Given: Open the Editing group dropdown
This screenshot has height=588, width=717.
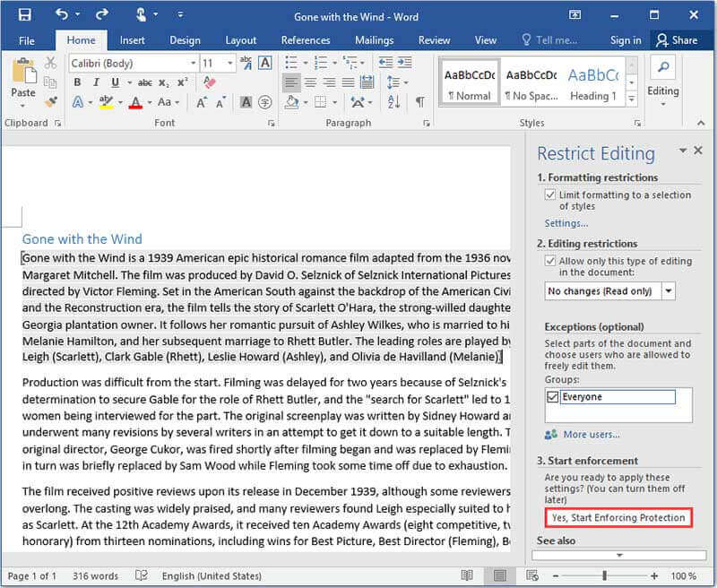Looking at the screenshot, I should click(x=663, y=105).
